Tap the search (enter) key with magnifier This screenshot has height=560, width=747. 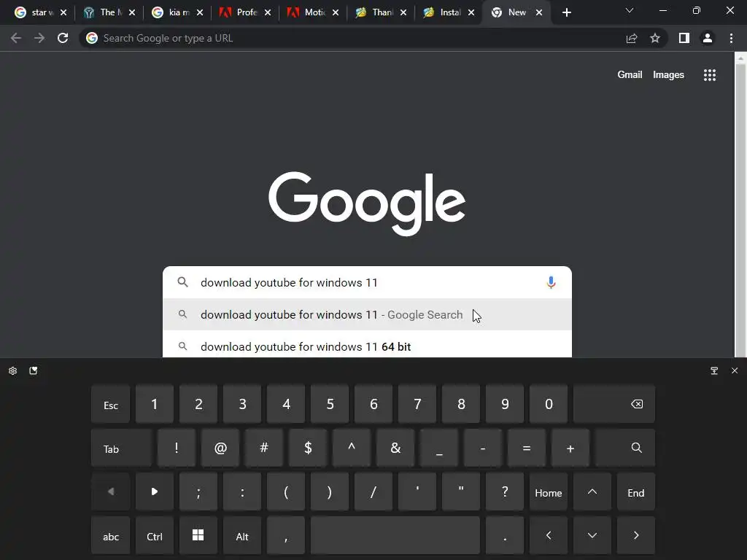click(x=625, y=448)
